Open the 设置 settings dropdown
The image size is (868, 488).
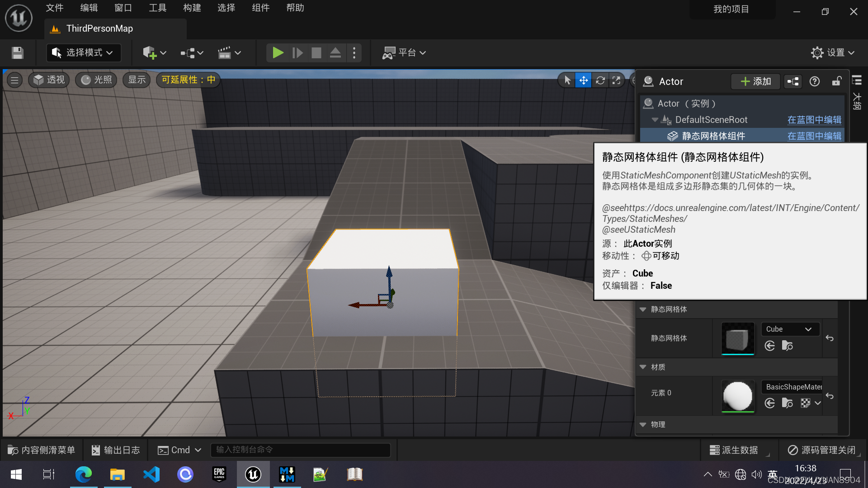pyautogui.click(x=833, y=53)
